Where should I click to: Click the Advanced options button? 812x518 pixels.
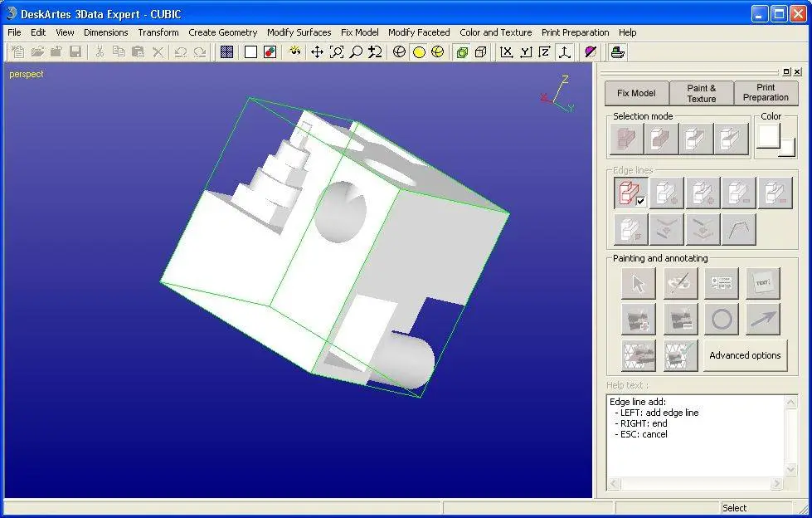point(745,355)
